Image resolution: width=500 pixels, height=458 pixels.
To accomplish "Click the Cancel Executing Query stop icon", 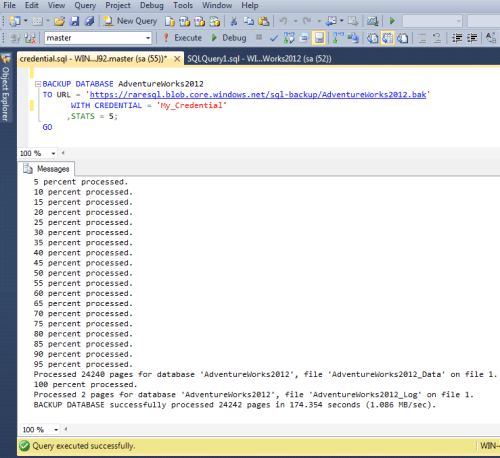I will 259,37.
